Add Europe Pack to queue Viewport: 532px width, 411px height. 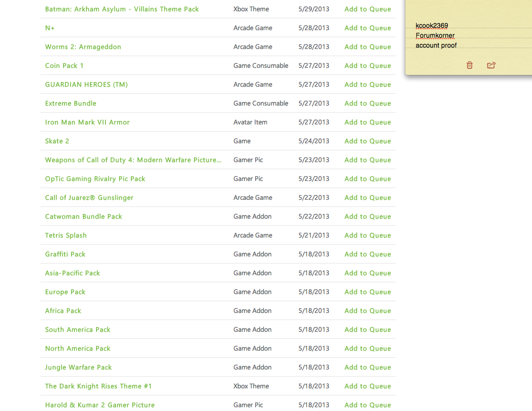pyautogui.click(x=368, y=292)
